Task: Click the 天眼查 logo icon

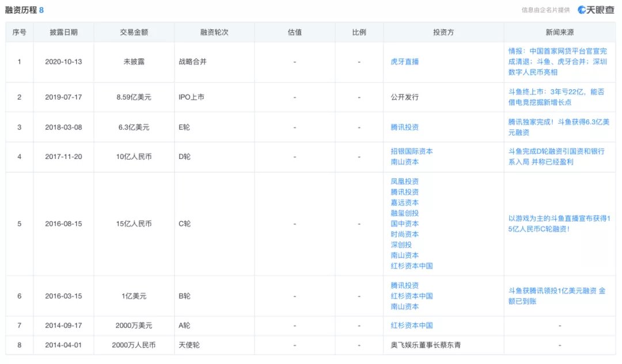Action: point(596,10)
